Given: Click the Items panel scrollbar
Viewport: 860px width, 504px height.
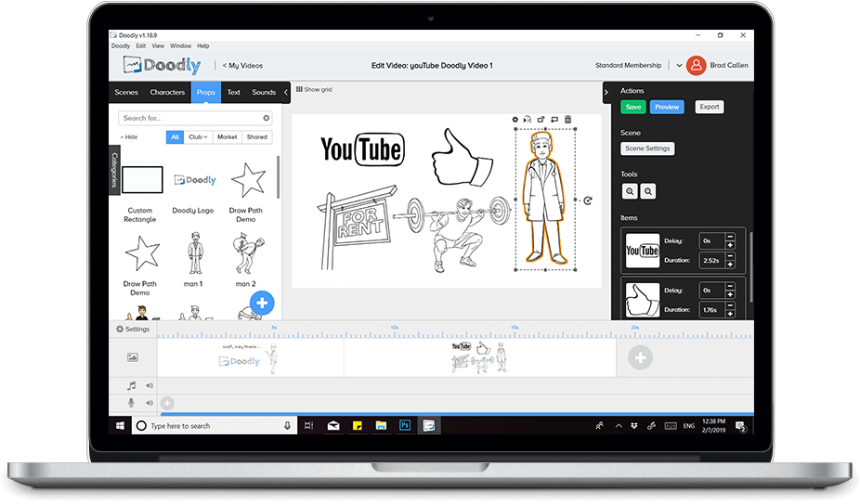Looking at the screenshot, I should (750, 267).
